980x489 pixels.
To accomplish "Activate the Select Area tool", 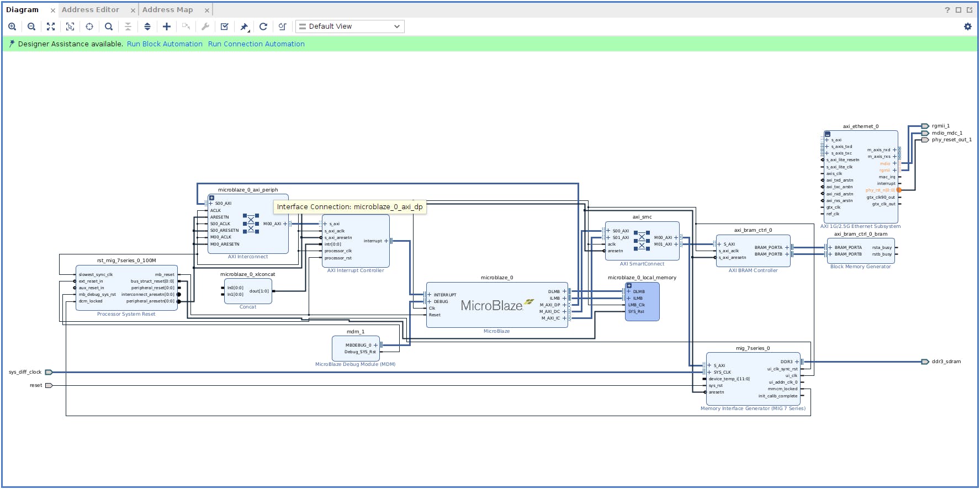I will coord(70,26).
